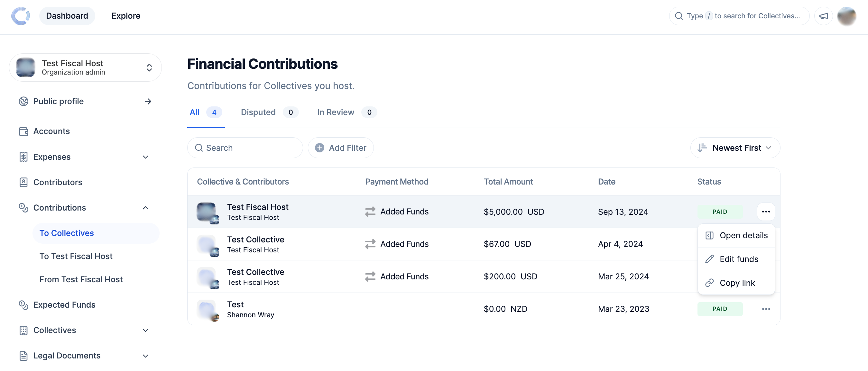Open the three-dots menu for the Shannon Wray row
Image resolution: width=868 pixels, height=371 pixels.
(x=766, y=309)
